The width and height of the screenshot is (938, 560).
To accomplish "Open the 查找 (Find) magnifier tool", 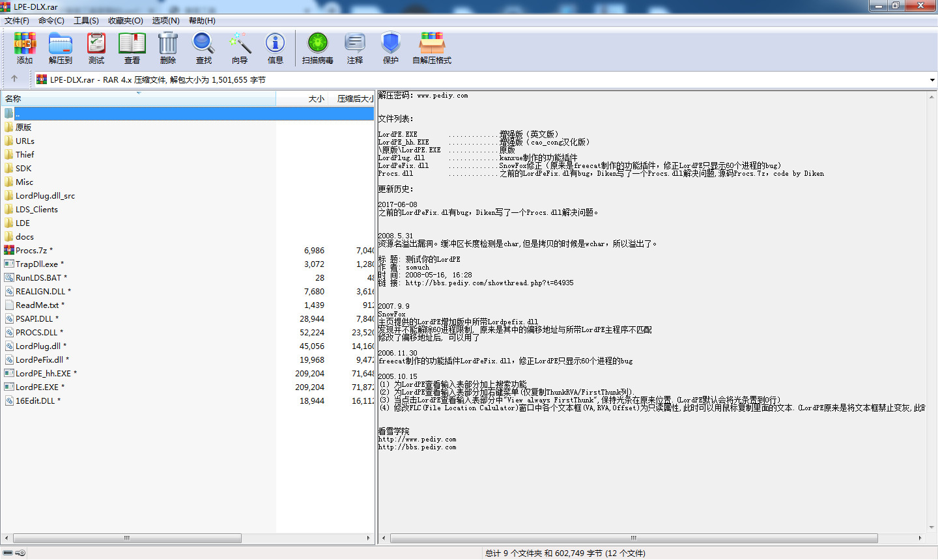I will click(x=204, y=48).
